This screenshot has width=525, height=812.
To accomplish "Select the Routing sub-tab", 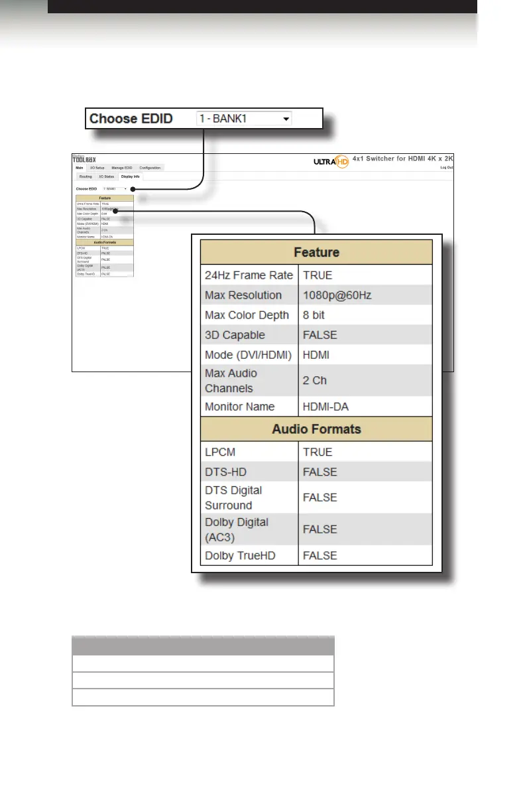I will click(x=86, y=176).
